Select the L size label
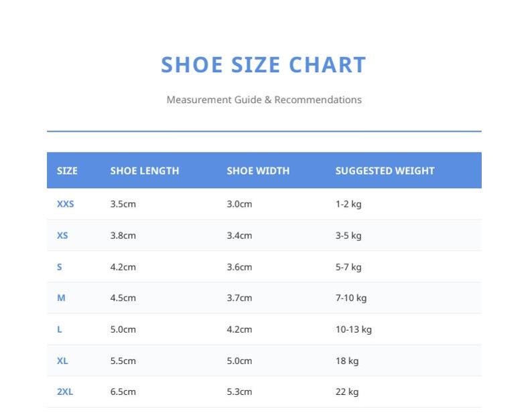The height and width of the screenshot is (419, 532). pos(60,329)
